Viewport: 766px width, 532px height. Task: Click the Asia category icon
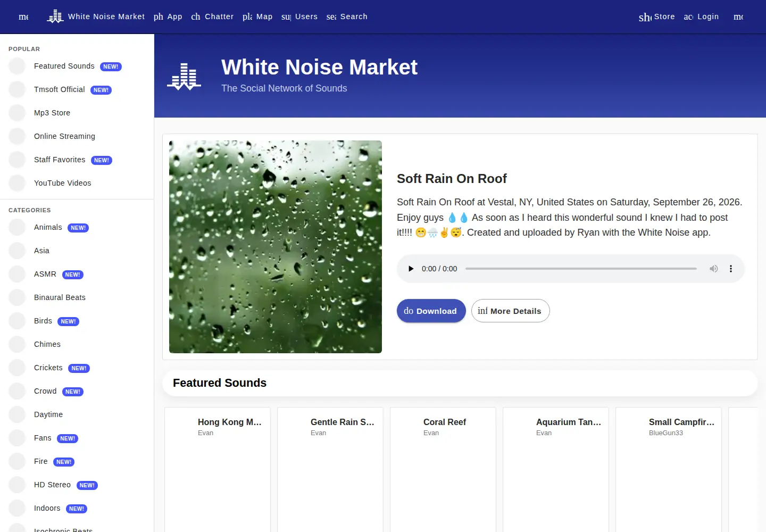(17, 251)
